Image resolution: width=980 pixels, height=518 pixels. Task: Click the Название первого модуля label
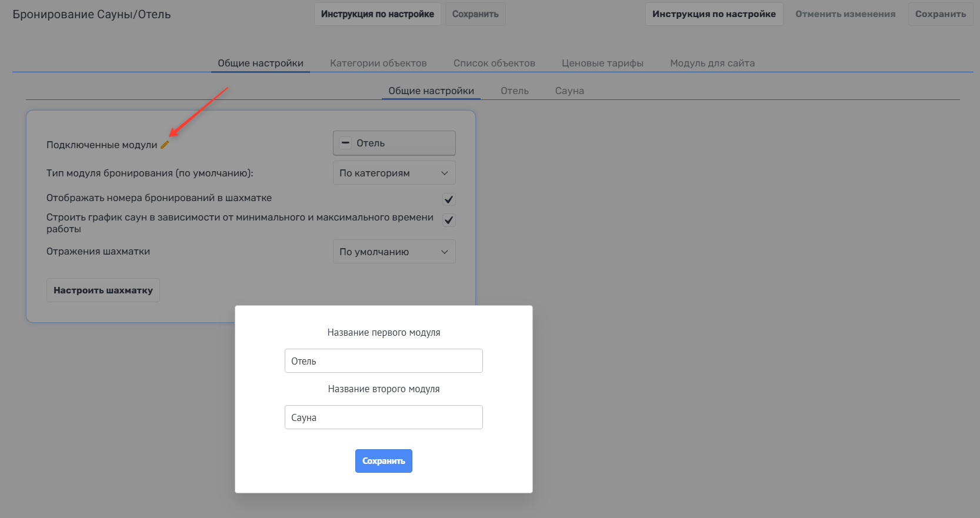[384, 333]
